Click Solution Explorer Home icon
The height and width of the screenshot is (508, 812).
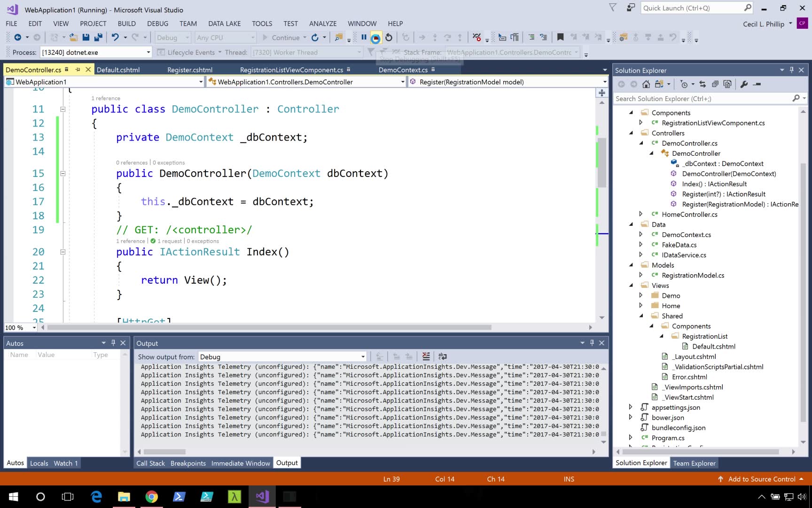tap(646, 84)
